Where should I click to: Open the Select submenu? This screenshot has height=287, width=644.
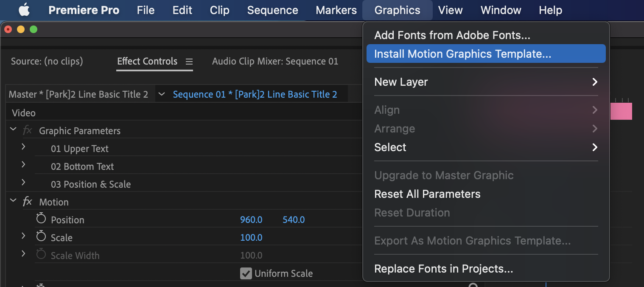coord(486,147)
